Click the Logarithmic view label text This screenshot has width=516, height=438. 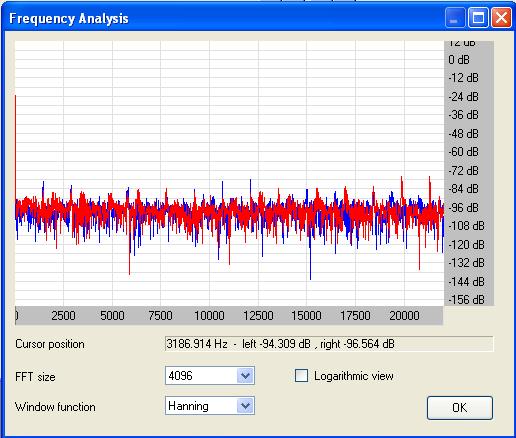point(354,376)
